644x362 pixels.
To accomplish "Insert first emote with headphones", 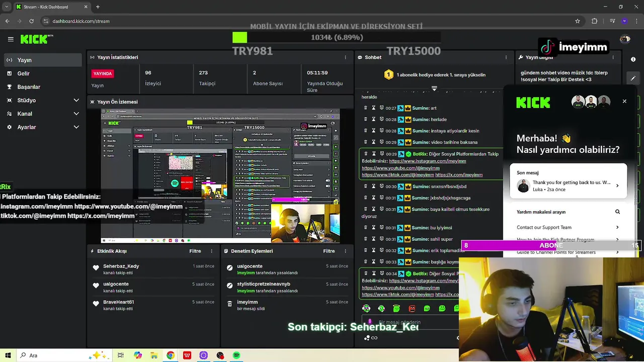I will coord(366,308).
